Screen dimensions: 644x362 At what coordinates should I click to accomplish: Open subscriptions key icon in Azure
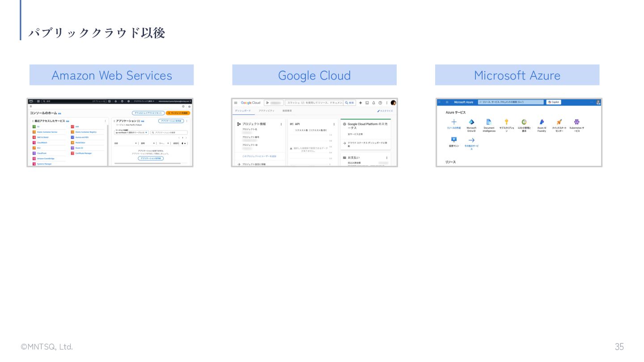coord(506,122)
